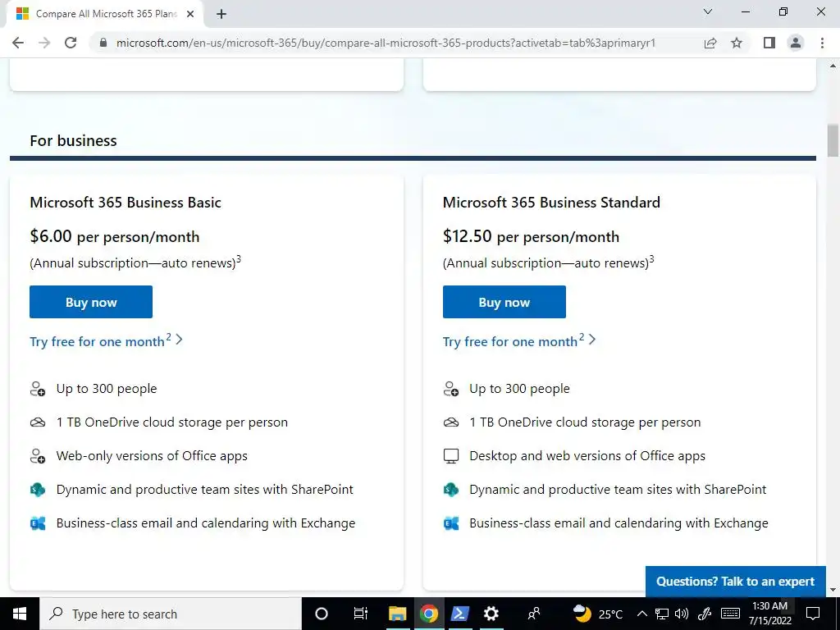Screen dimensions: 840x630
Task: Open the Chrome profile avatar
Action: [x=796, y=43]
